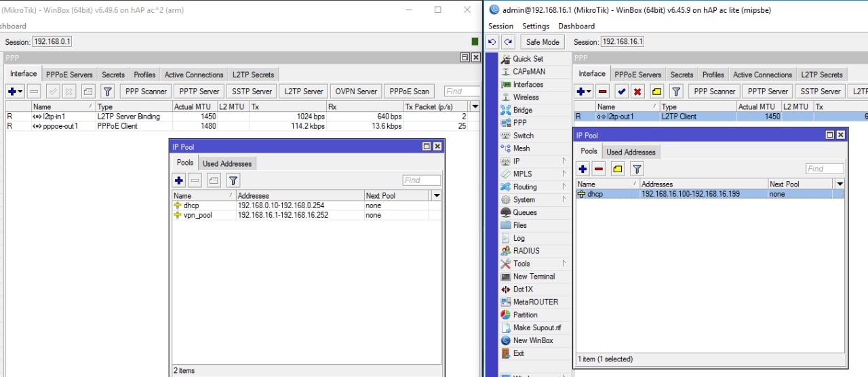Screen dimensions: 868x377
Task: Click filter funnel in left PPP toolbar
Action: (x=108, y=92)
